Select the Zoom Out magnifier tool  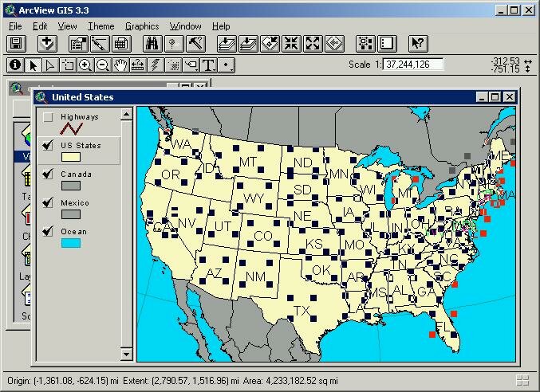click(103, 65)
